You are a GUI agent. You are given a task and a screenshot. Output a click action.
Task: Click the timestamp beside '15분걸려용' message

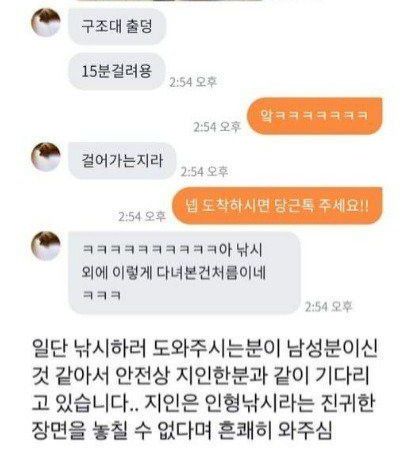(193, 82)
